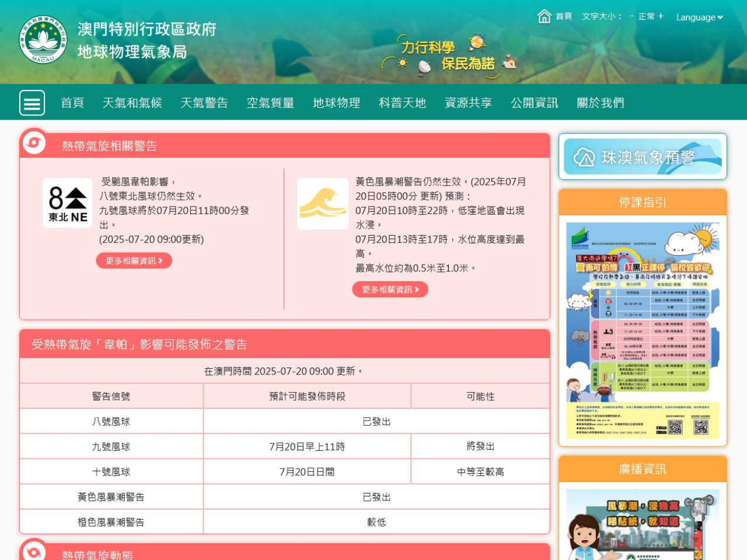Click the 預計可能發佈時段 column header
747x560 pixels.
307,396
